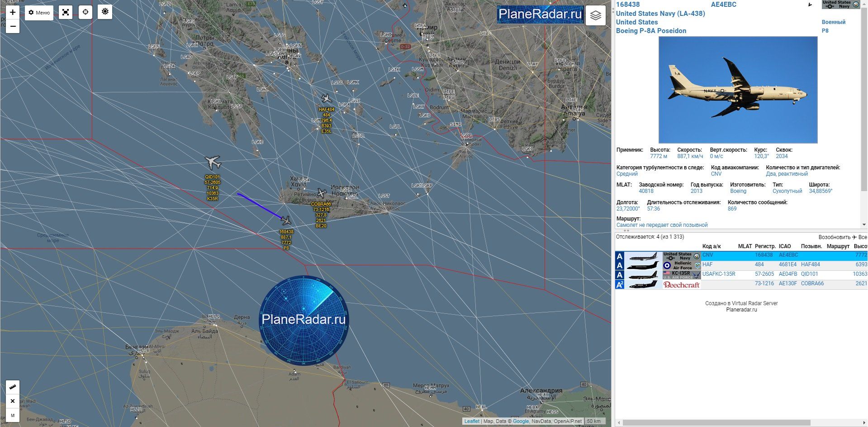Select the ruler measurement tool

click(x=13, y=387)
